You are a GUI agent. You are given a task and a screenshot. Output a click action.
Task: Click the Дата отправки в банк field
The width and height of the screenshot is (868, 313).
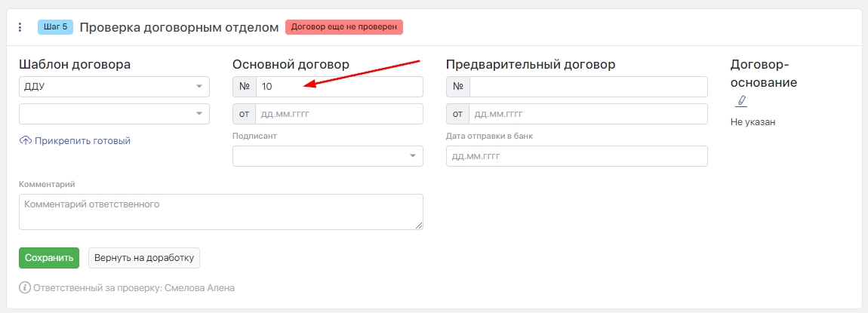click(x=577, y=156)
